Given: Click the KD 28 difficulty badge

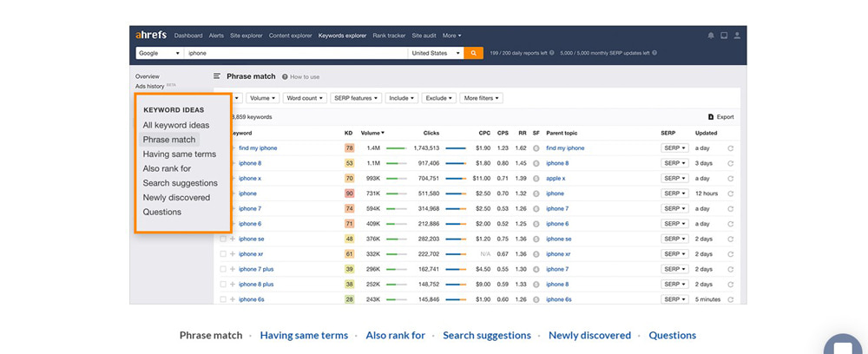Looking at the screenshot, I should [349, 299].
